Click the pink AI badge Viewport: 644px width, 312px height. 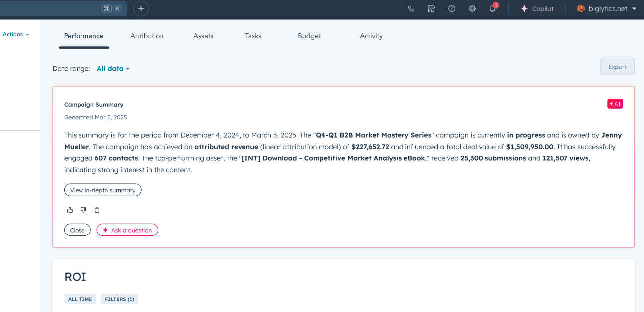tap(615, 104)
